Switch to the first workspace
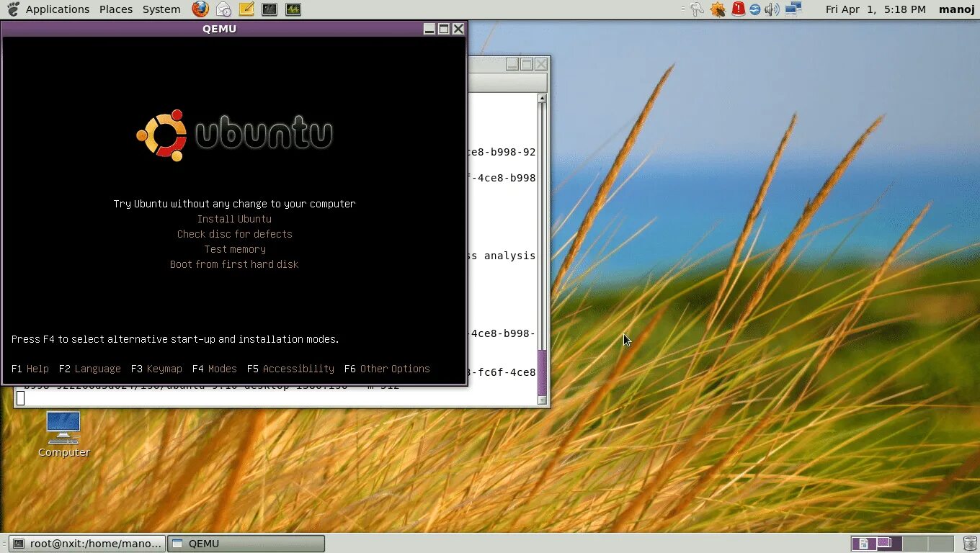The height and width of the screenshot is (553, 980). (864, 544)
